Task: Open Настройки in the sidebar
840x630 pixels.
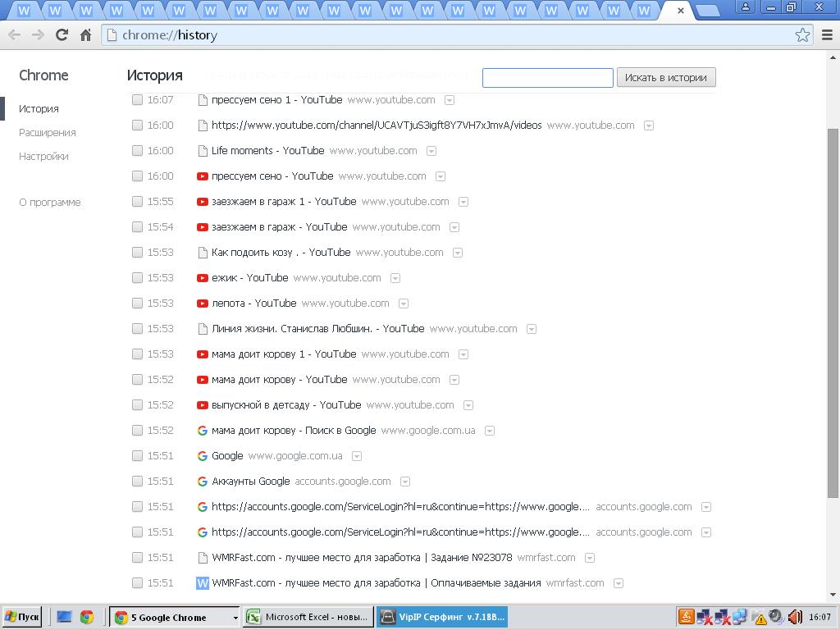Action: [43, 157]
